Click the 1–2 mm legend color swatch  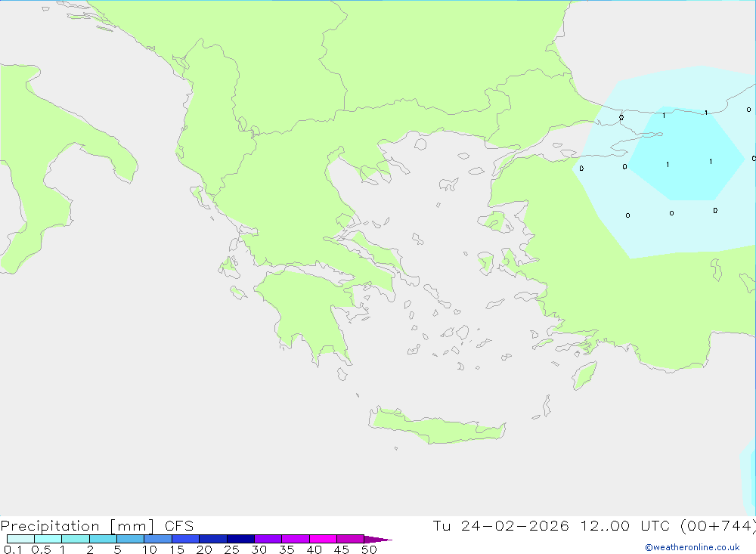pyautogui.click(x=76, y=539)
